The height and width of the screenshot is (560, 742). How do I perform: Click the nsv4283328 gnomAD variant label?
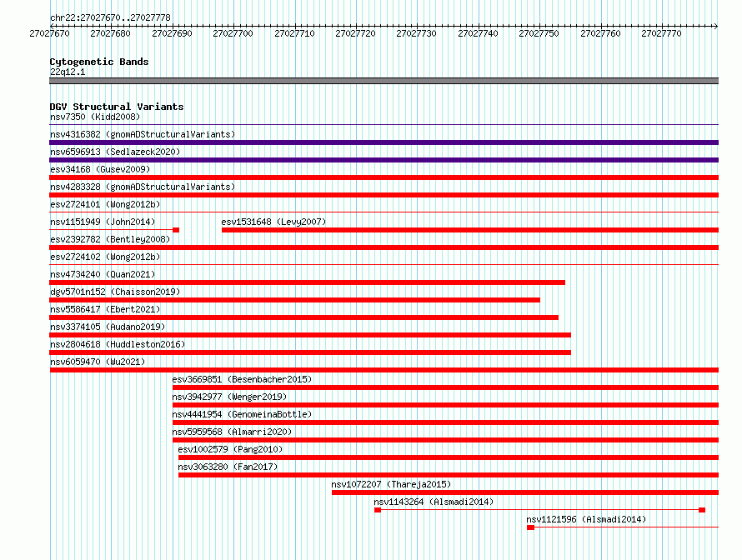click(x=143, y=187)
